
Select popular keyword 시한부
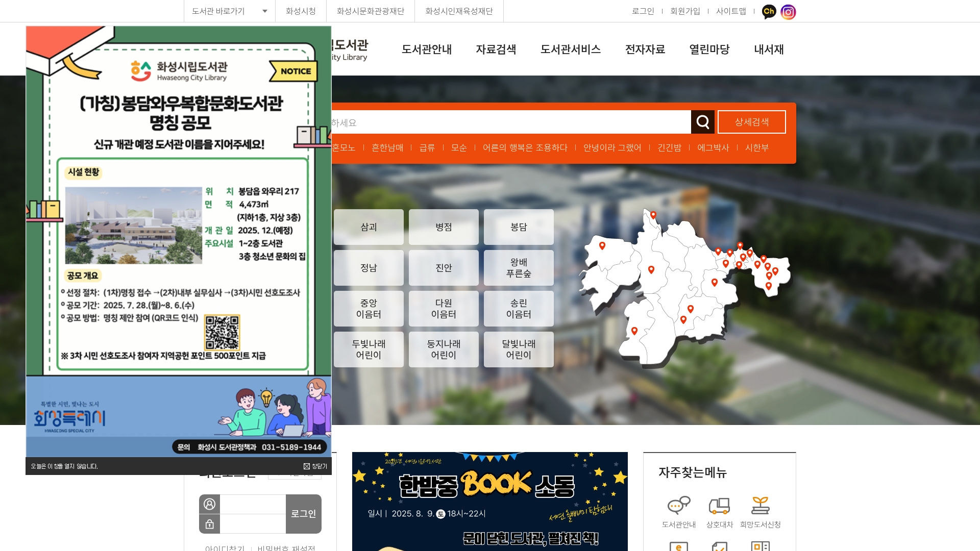coord(757,148)
